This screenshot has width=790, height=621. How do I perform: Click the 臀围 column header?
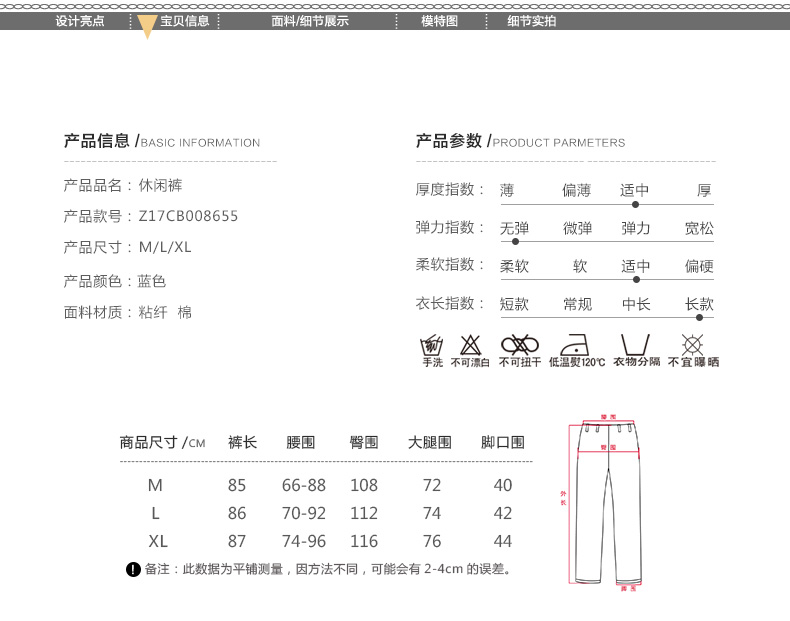[364, 442]
